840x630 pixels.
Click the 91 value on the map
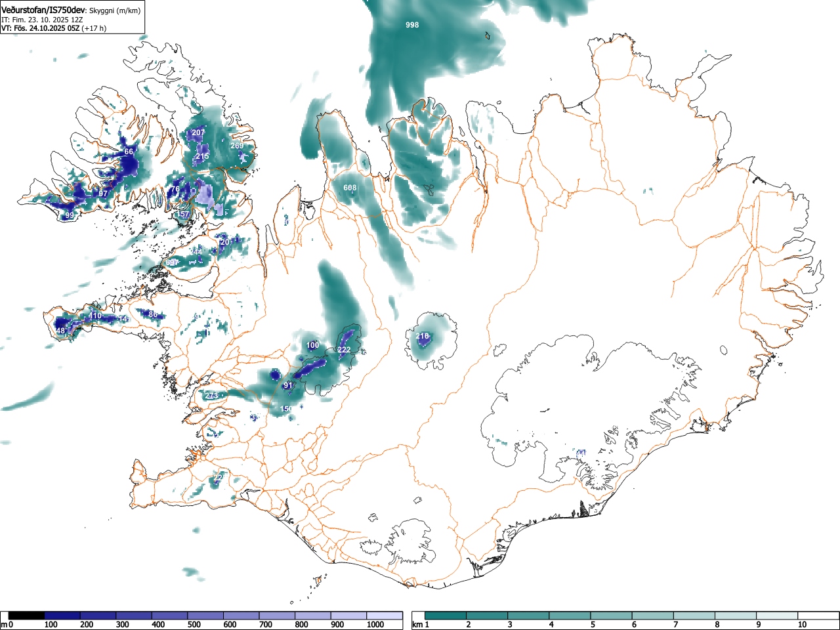click(x=287, y=385)
